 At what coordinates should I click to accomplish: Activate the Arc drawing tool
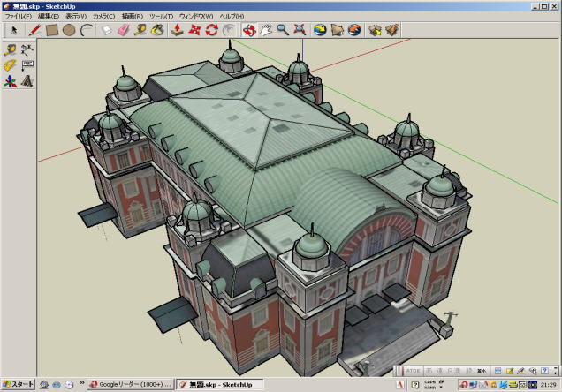click(x=87, y=30)
